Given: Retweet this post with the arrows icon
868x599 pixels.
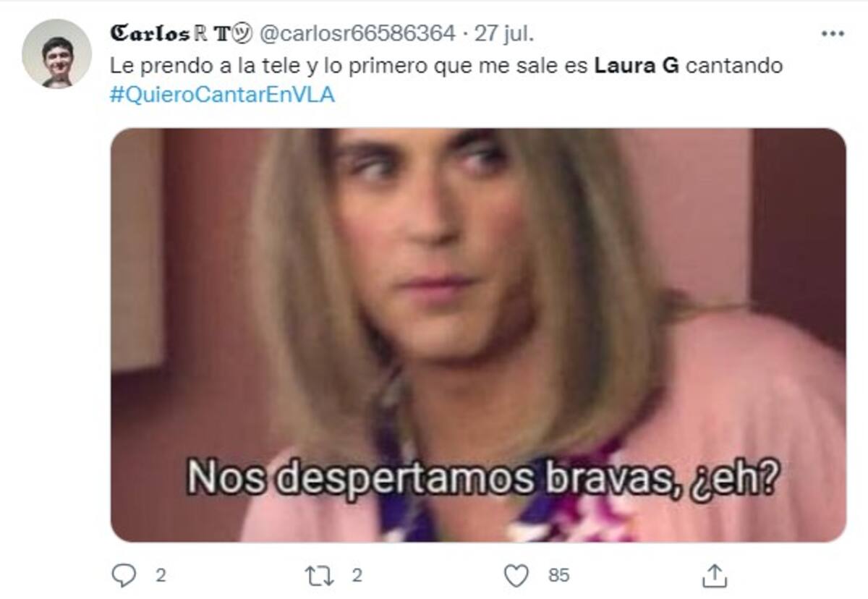Looking at the screenshot, I should click(319, 576).
